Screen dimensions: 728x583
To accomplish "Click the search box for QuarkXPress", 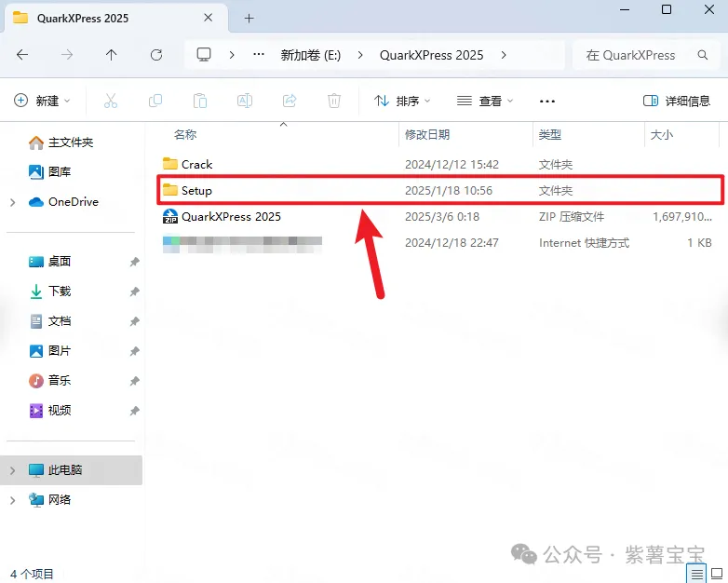I will tap(638, 55).
